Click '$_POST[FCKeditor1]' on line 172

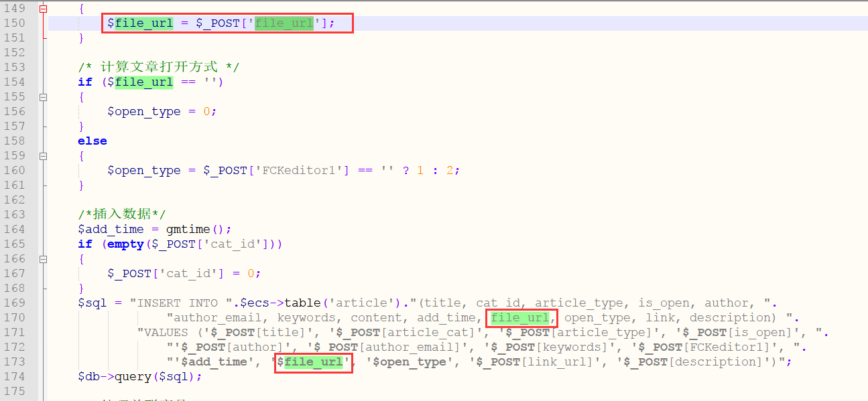pos(712,347)
